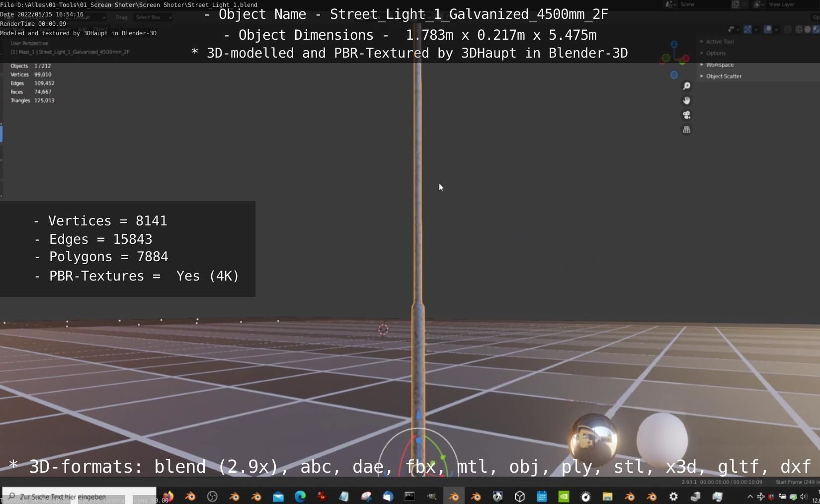Open File Explorer from the taskbar

pos(607,496)
